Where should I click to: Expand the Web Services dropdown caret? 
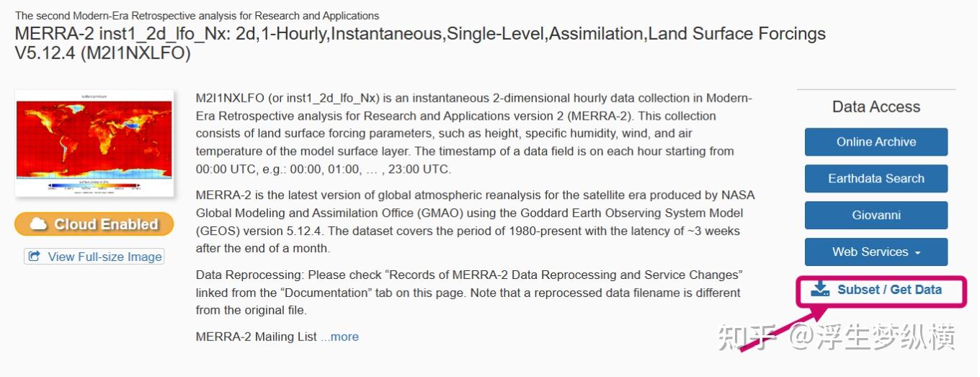tap(917, 253)
